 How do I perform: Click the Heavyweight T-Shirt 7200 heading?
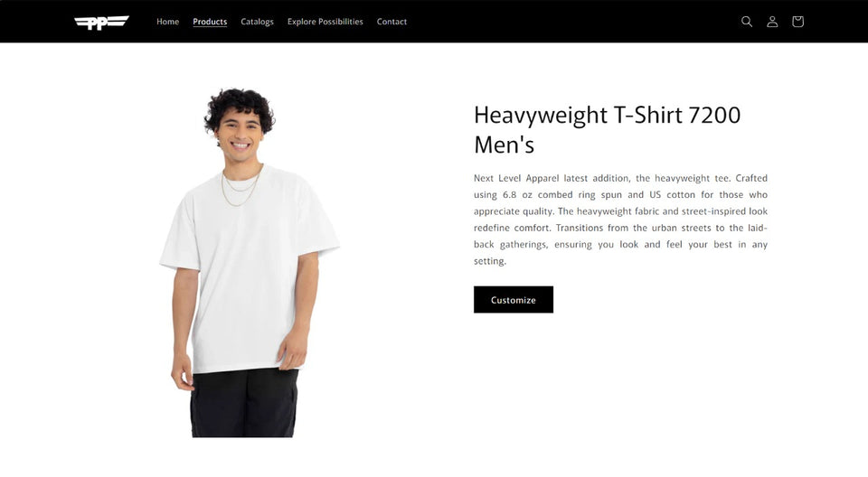(x=608, y=130)
